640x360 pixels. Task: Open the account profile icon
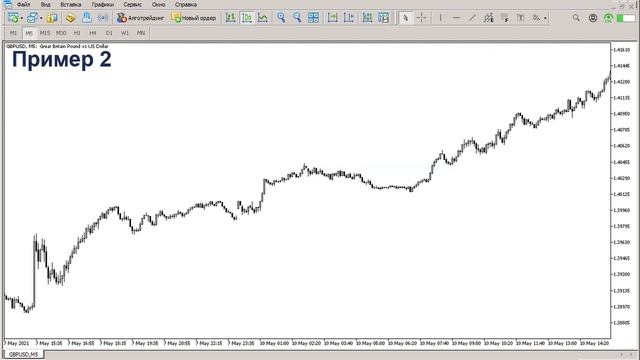(593, 18)
